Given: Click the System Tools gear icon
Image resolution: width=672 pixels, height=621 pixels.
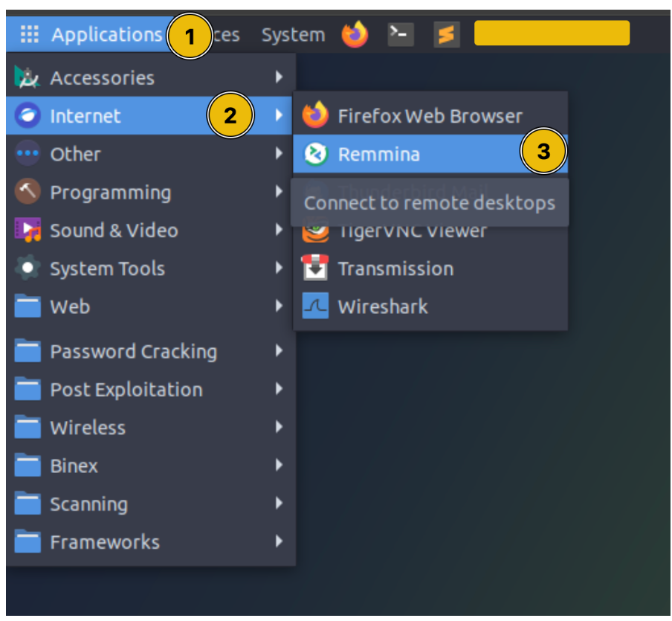Looking at the screenshot, I should click(28, 268).
